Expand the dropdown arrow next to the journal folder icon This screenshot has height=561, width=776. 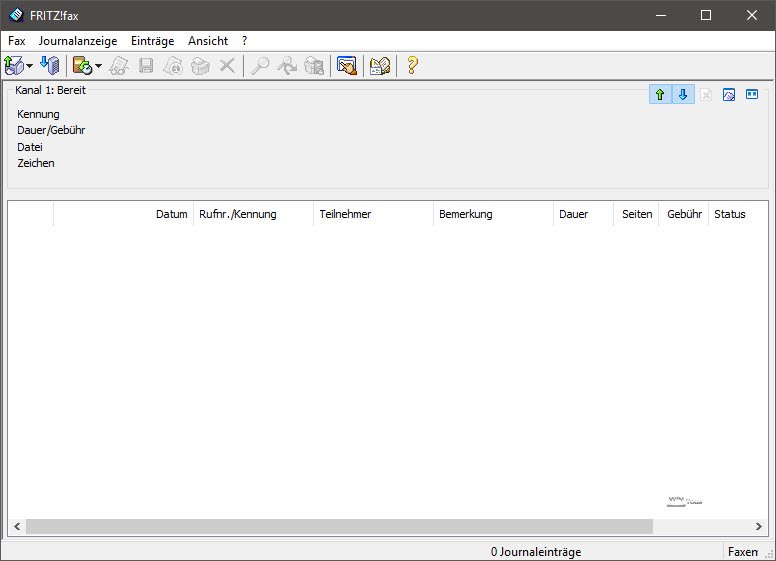coord(98,66)
